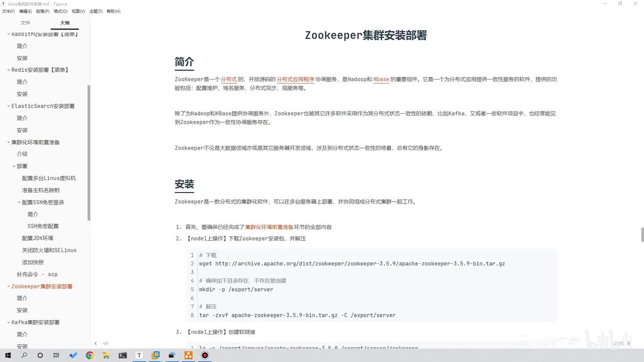Switch sidebar to the 文件 tab
The height and width of the screenshot is (362, 644).
[25, 23]
